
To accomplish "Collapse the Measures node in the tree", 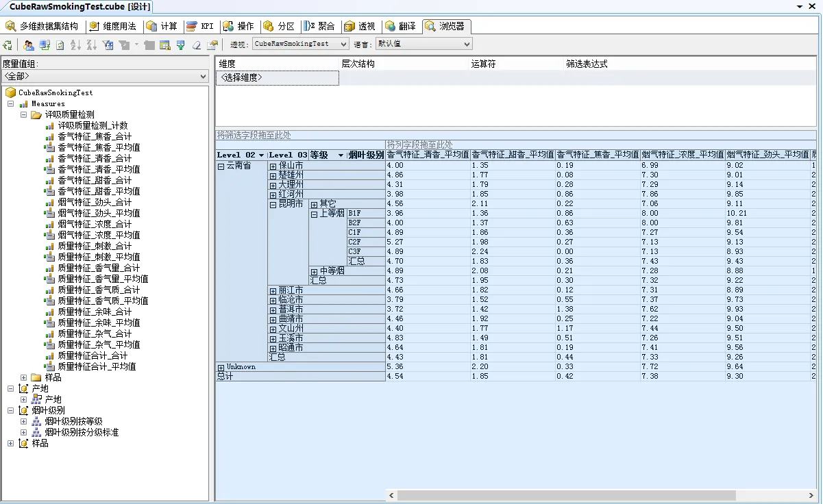I will (x=11, y=103).
